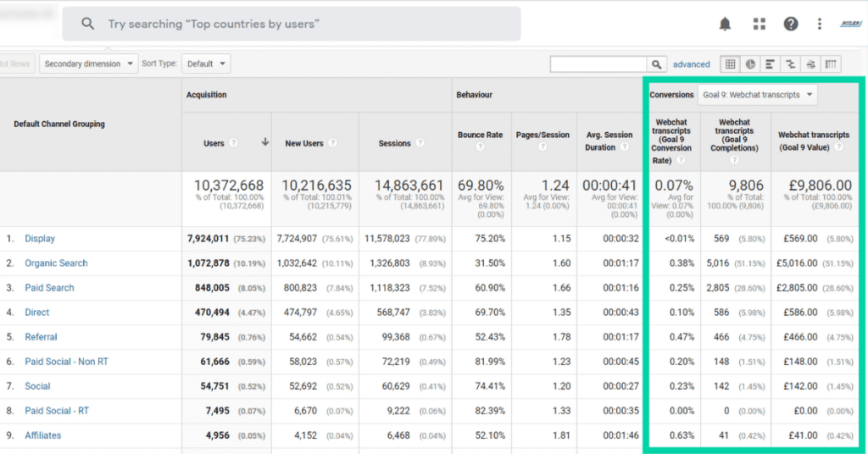The width and height of the screenshot is (868, 454).
Task: Show help tooltip for Bounce Rate
Action: [481, 147]
